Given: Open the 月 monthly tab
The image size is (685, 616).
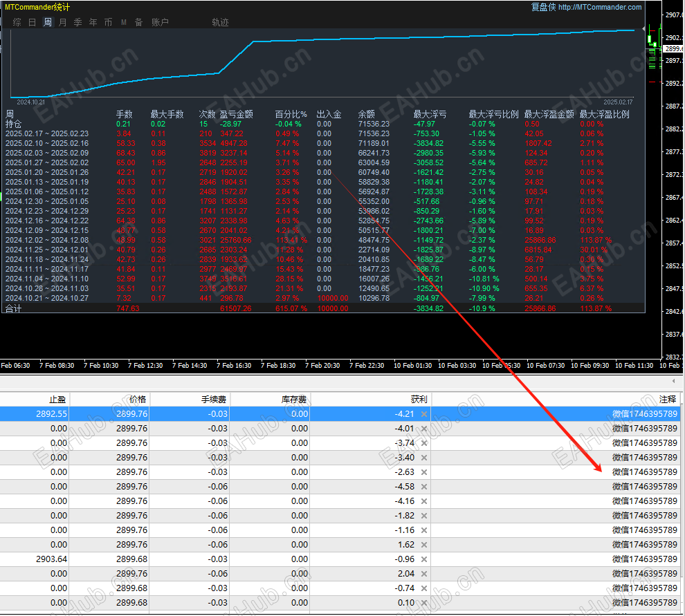Looking at the screenshot, I should [x=63, y=22].
